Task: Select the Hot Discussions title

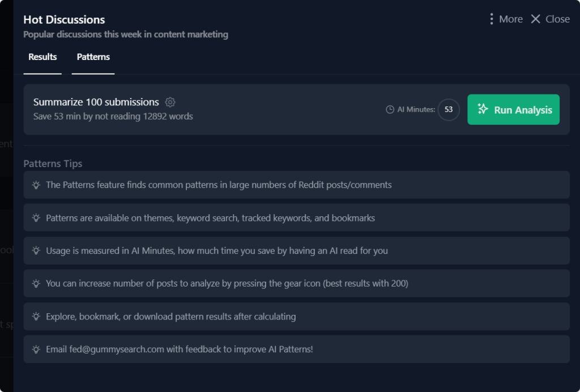Action: tap(63, 19)
